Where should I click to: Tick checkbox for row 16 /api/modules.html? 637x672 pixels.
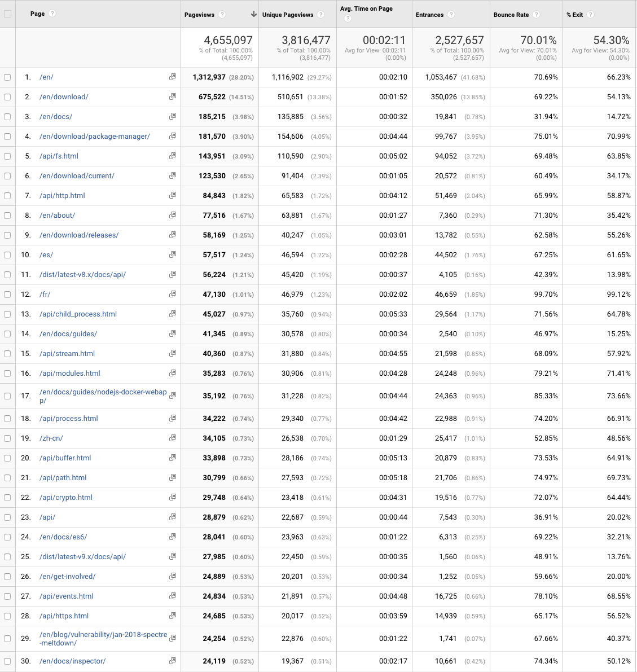(x=7, y=374)
